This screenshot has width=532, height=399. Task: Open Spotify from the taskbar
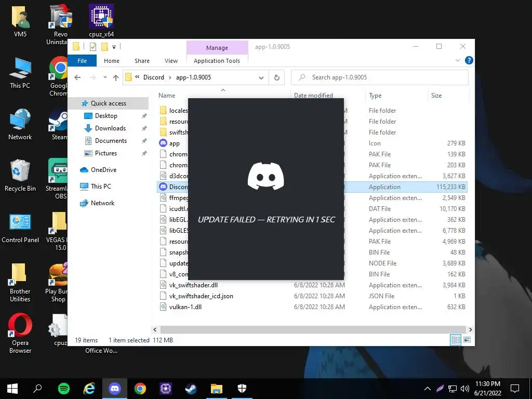[x=63, y=389]
